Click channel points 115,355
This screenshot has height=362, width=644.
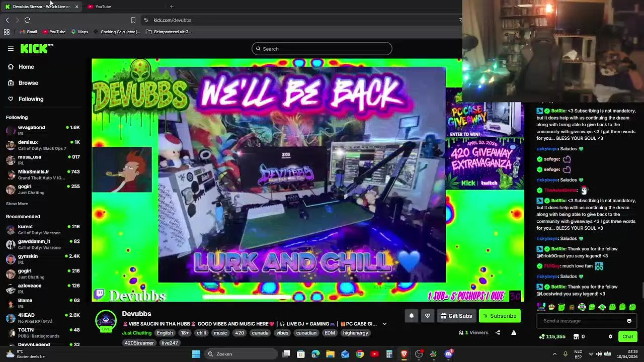coord(552,336)
